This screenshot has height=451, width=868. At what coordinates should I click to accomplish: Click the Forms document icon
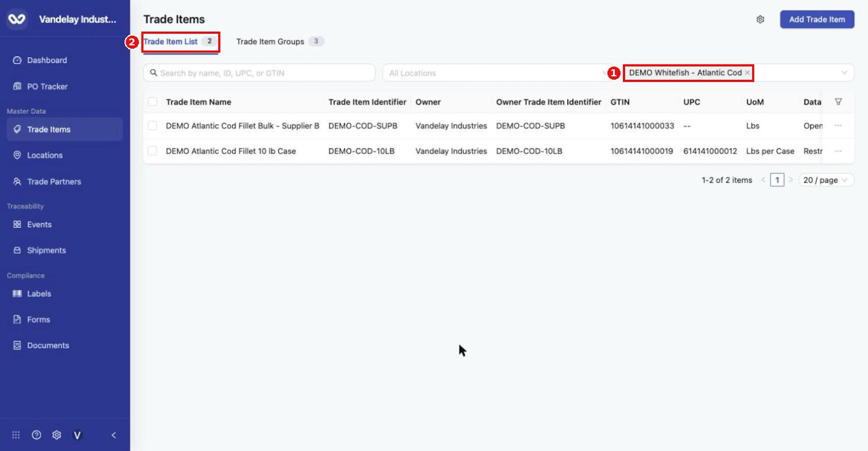(17, 319)
